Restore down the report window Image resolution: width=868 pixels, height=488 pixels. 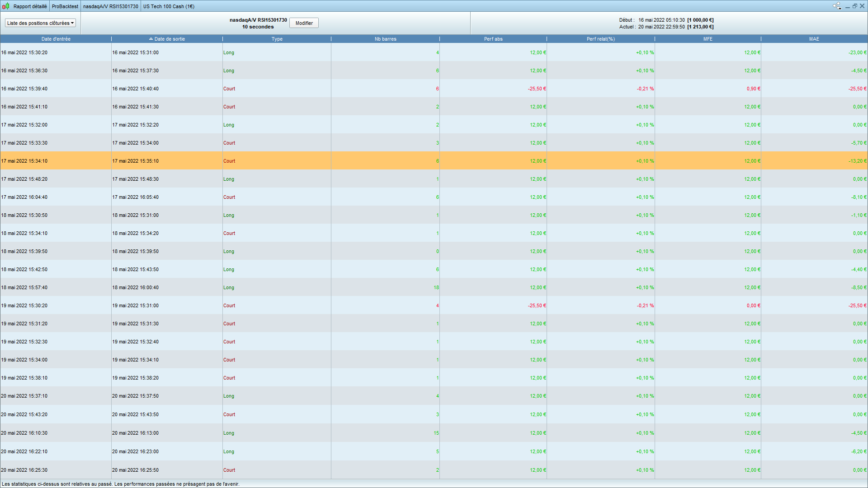(x=854, y=6)
